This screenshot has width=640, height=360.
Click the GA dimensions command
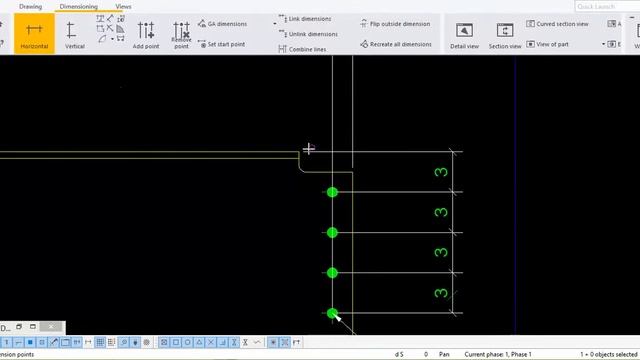pos(222,24)
